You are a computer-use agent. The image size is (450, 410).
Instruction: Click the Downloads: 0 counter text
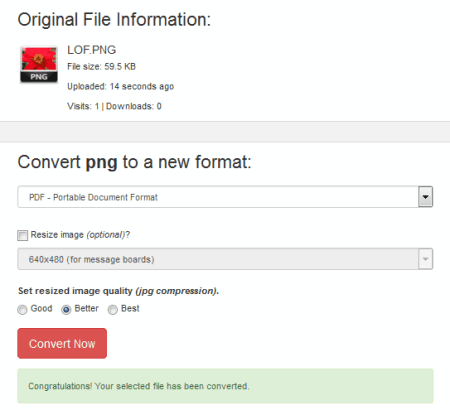coord(134,106)
